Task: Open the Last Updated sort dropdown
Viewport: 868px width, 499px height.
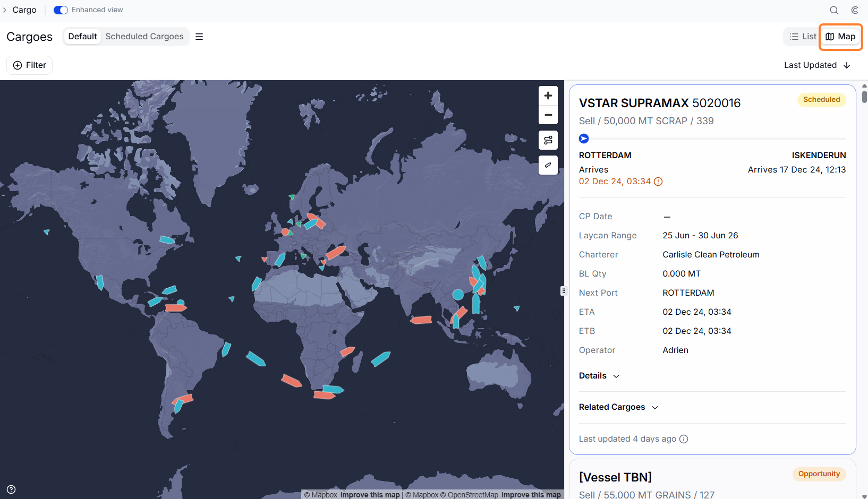Action: [x=817, y=65]
